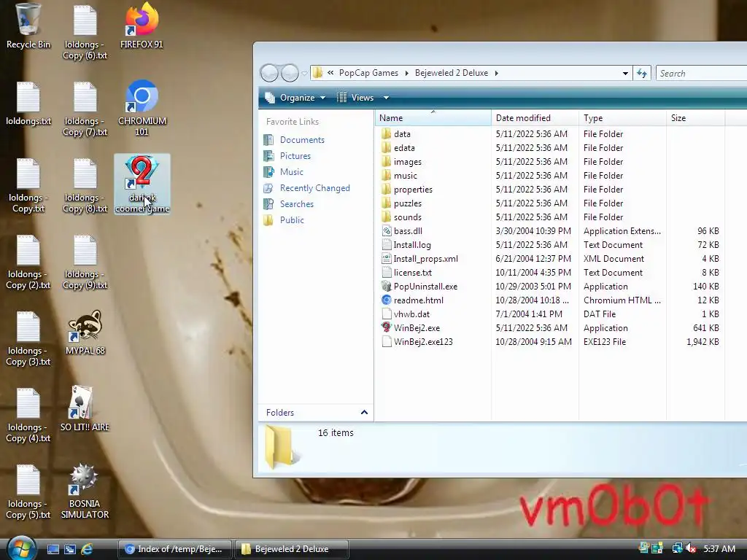Open the Windows Start orb
747x560 pixels.
pyautogui.click(x=21, y=548)
